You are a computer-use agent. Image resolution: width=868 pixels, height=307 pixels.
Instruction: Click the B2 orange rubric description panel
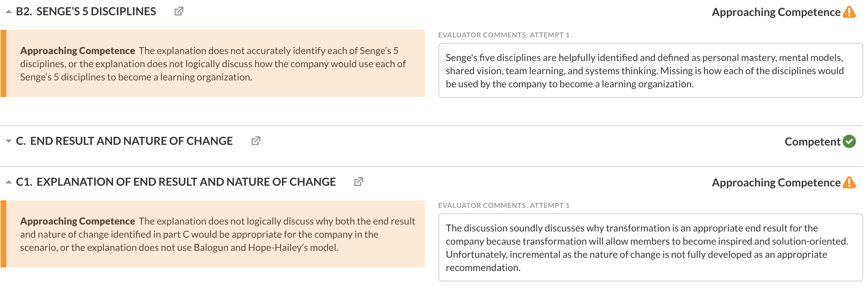click(x=212, y=63)
